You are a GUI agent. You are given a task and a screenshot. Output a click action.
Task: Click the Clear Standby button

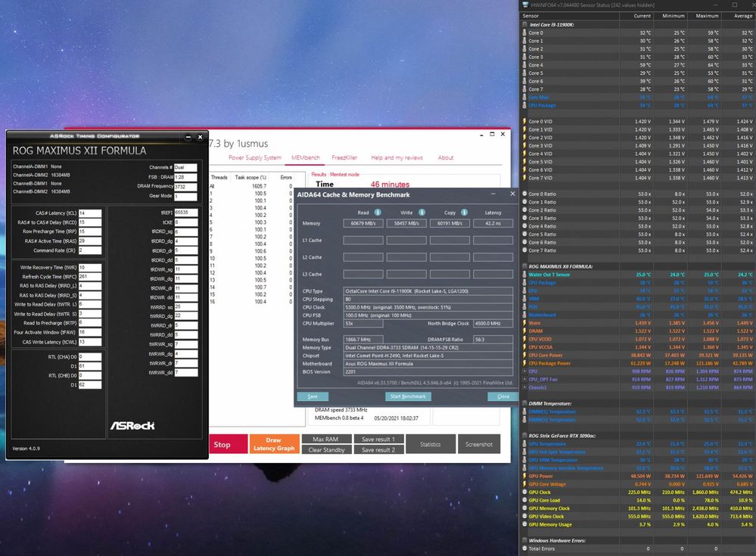coord(326,449)
